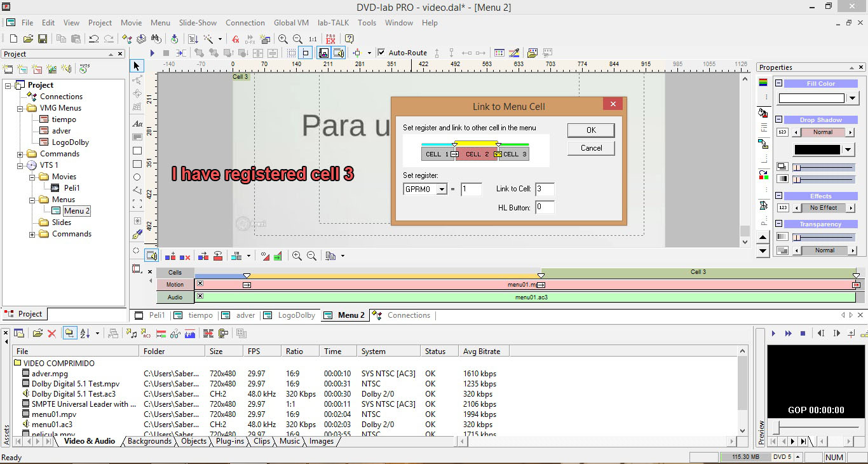Select the arrow pointer tool
Screen dimensions: 868x464
(137, 66)
